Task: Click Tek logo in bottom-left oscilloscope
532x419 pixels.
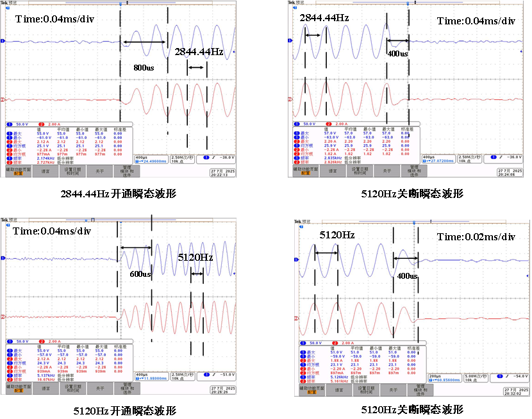Action: click(4, 220)
